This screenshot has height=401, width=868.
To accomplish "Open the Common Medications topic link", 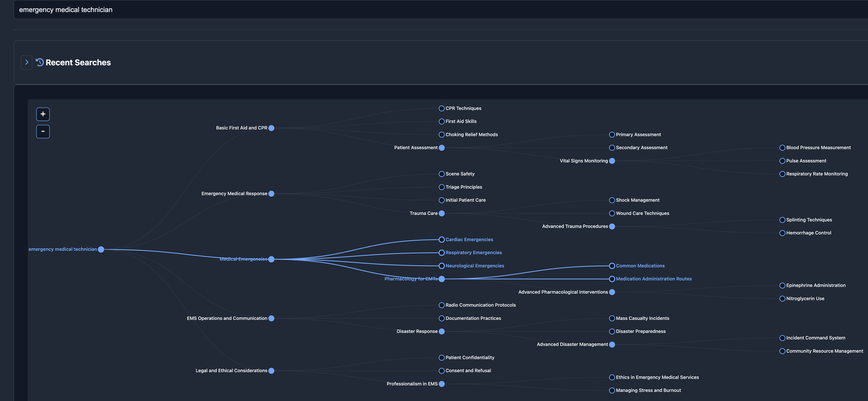I will tap(640, 266).
